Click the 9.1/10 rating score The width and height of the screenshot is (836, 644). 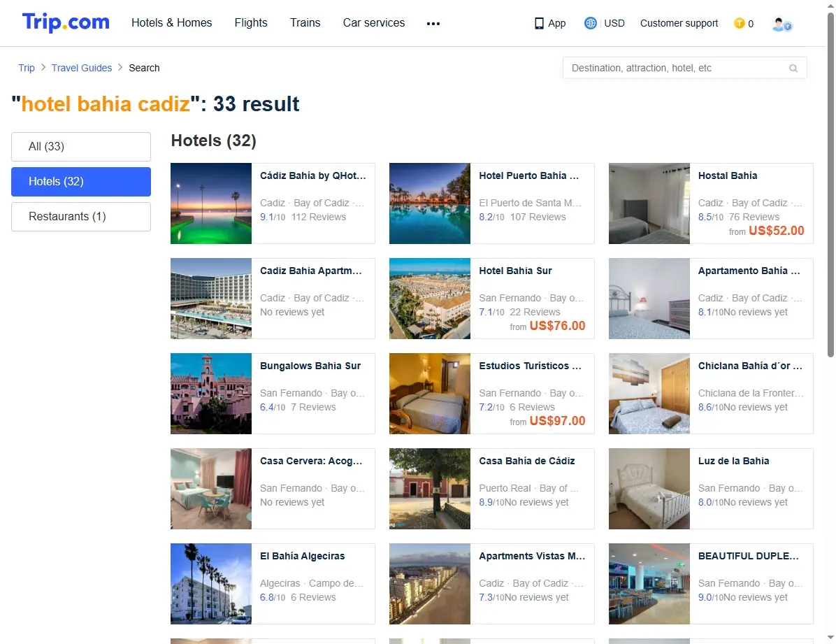tap(273, 217)
